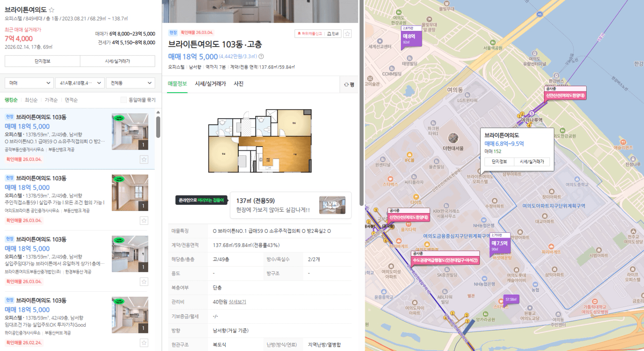Screen dimensions: 644x351
Task: Click the IFC몰 map icon
Action: point(410,155)
